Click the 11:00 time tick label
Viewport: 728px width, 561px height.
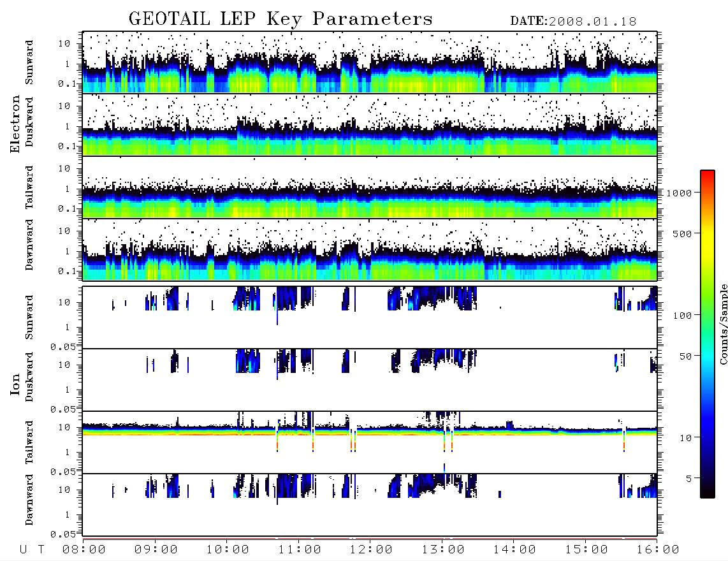(x=300, y=550)
